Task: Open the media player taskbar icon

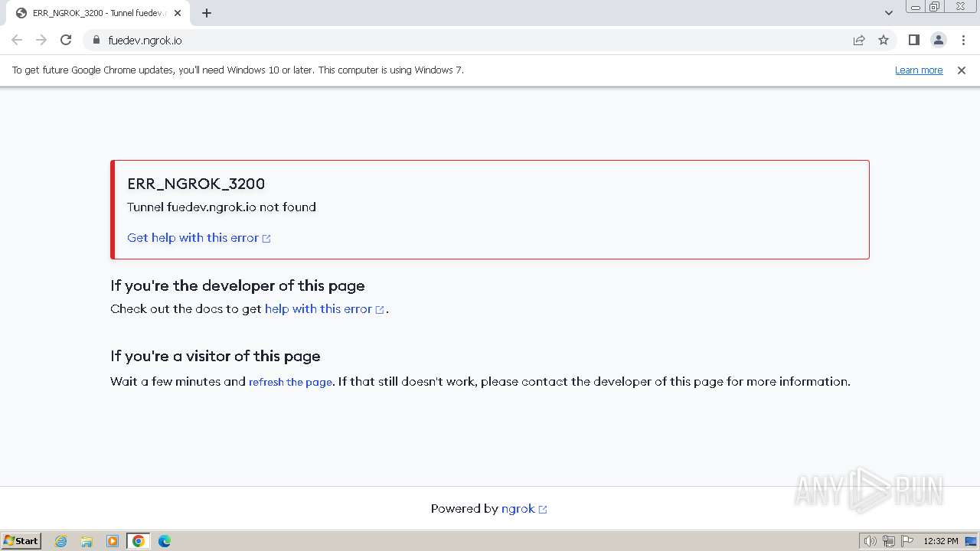Action: pos(113,541)
